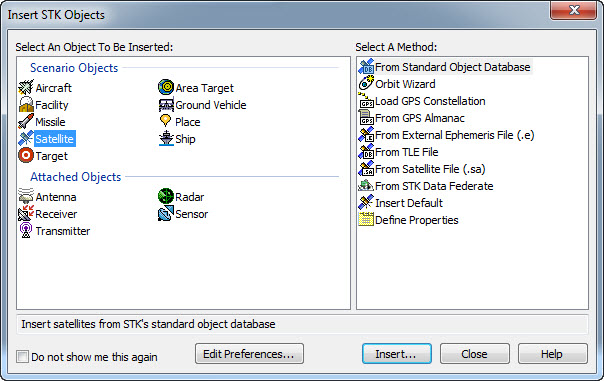This screenshot has width=604, height=381.
Task: Click the From Standard Object Database icon
Action: [x=366, y=67]
